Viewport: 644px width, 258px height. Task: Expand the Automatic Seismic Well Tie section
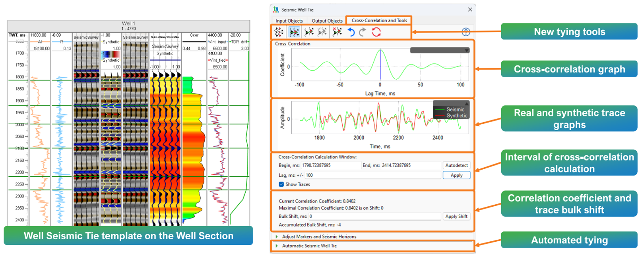pyautogui.click(x=277, y=246)
